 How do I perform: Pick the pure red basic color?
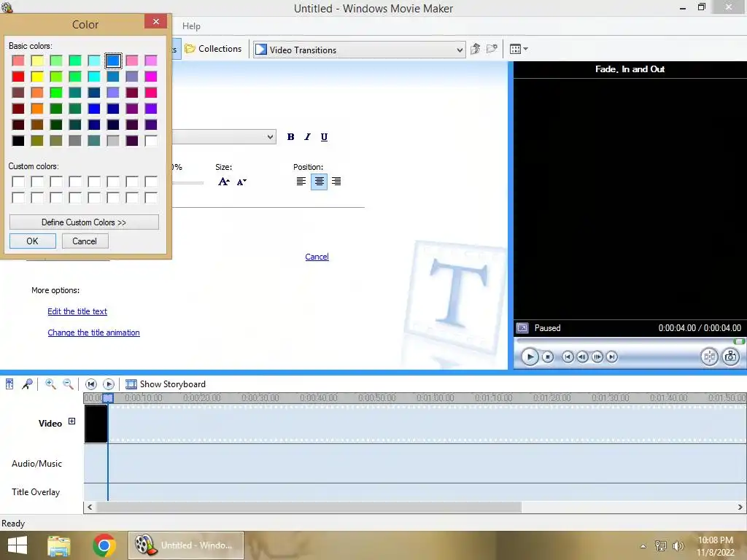pos(18,76)
